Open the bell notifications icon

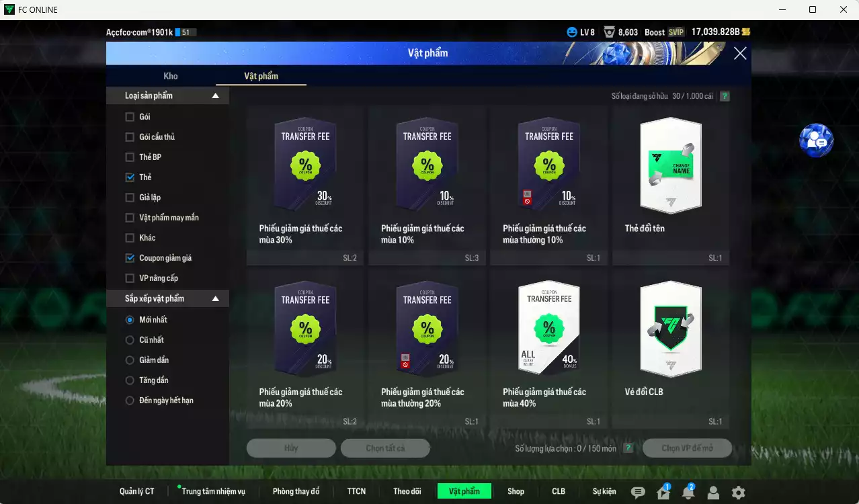[688, 493]
